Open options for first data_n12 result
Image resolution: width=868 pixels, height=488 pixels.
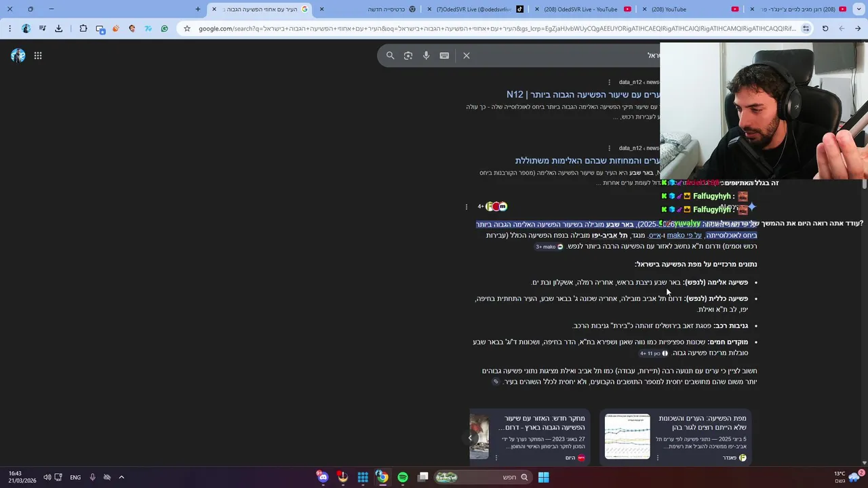coord(609,82)
